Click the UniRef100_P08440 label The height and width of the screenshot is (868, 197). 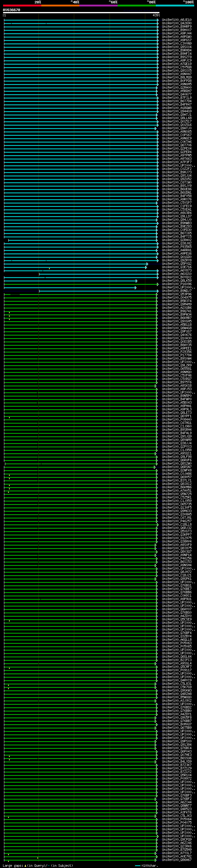point(177,419)
